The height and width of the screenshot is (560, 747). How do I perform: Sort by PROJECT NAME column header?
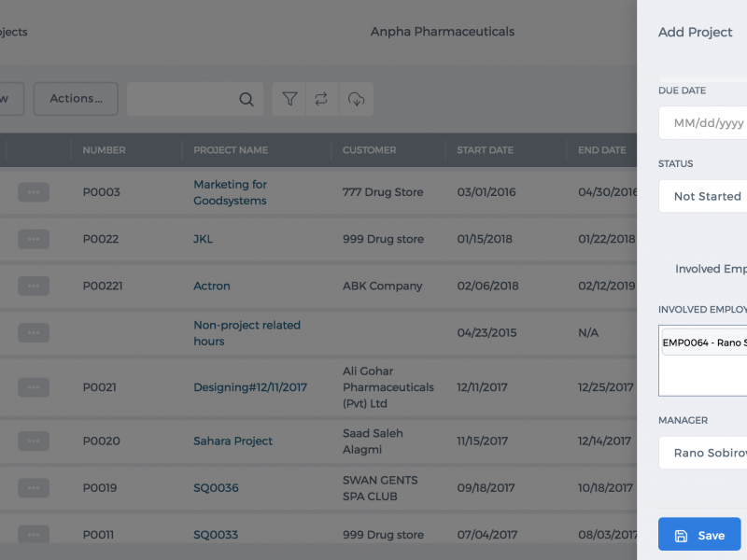pyautogui.click(x=231, y=150)
